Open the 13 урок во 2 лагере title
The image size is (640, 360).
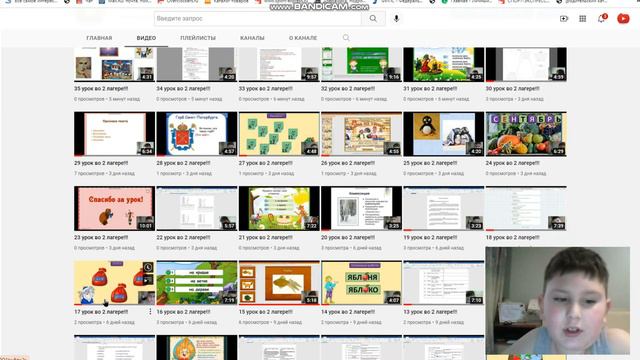(x=430, y=312)
